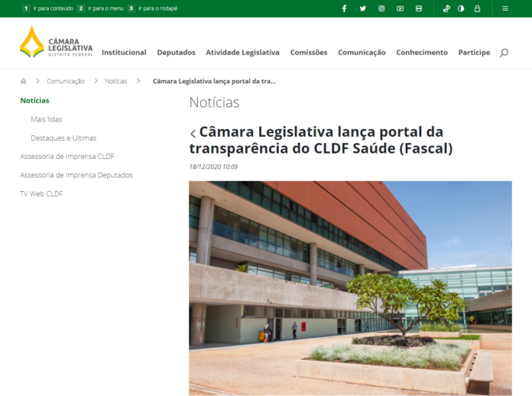The image size is (532, 396).
Task: Click the back arrow beside the headline
Action: click(193, 134)
